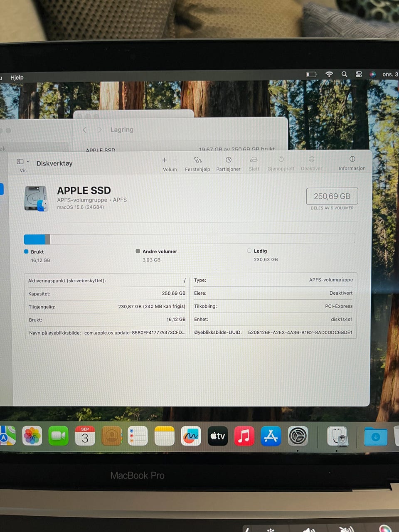
Task: Open the Vis dropdown chevron
Action: 28,162
